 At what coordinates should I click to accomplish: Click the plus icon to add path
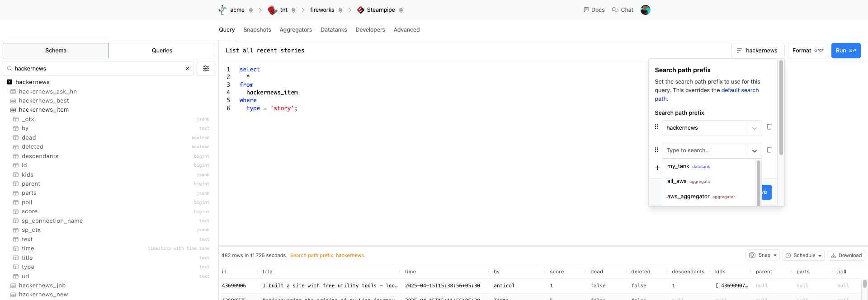click(657, 168)
